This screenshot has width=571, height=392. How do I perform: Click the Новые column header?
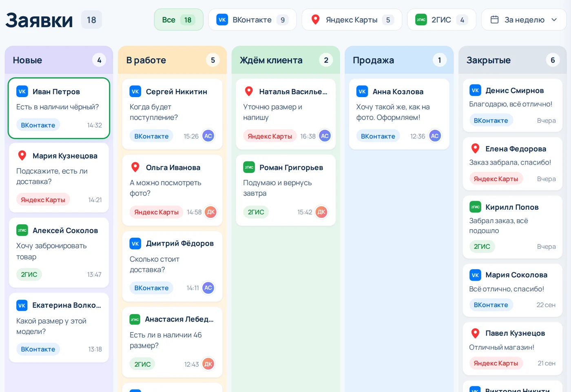pyautogui.click(x=59, y=60)
